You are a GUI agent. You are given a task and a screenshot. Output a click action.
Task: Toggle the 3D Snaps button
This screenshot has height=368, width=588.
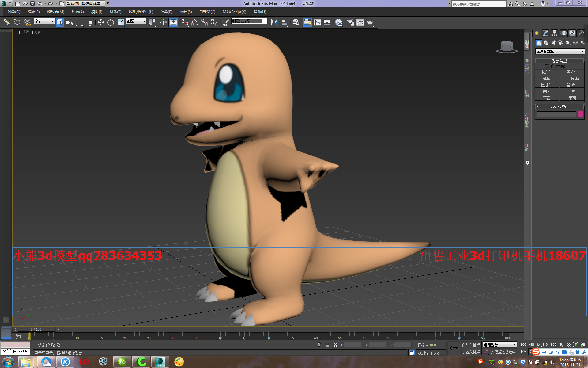[185, 22]
